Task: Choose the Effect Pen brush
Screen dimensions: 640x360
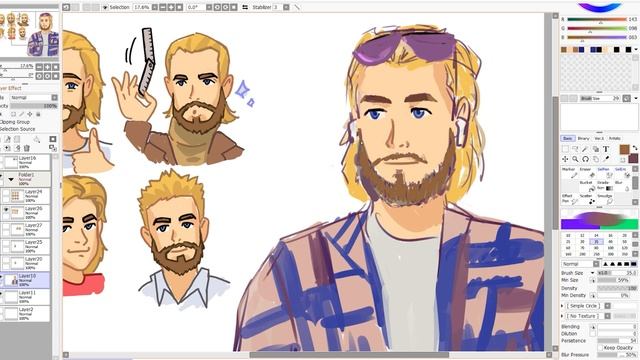Action: point(569,199)
